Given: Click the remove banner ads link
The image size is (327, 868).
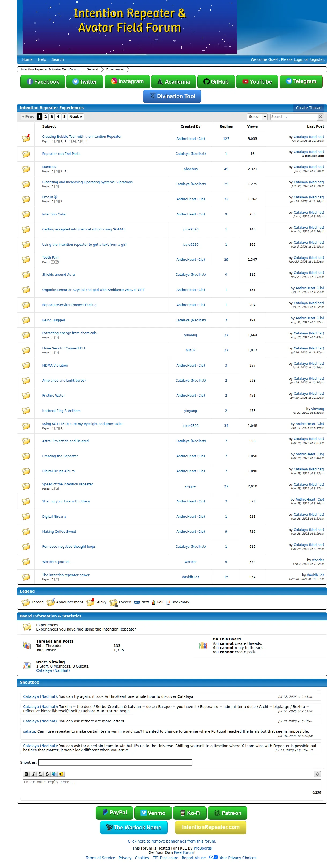Looking at the screenshot, I should [x=172, y=841].
